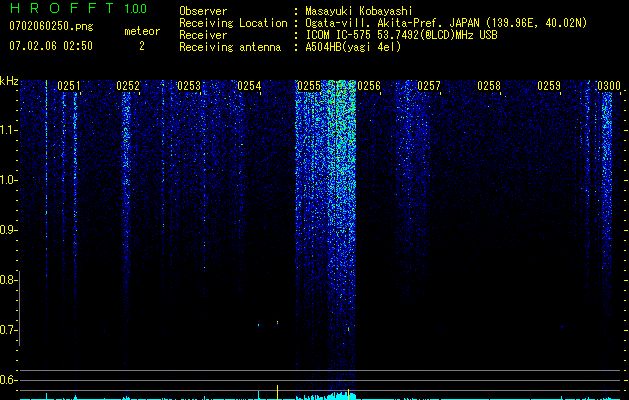The height and width of the screenshot is (400, 629).
Task: Click the 0251 time marker label
Action: (69, 86)
